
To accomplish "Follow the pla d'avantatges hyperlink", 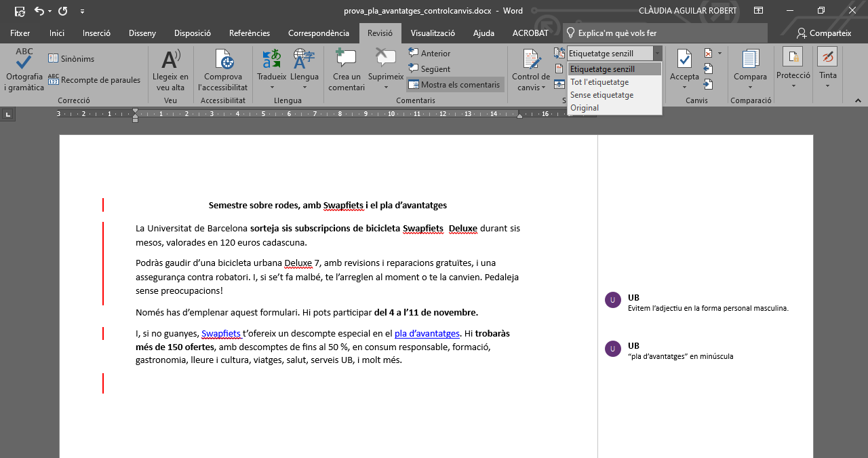I will click(427, 334).
